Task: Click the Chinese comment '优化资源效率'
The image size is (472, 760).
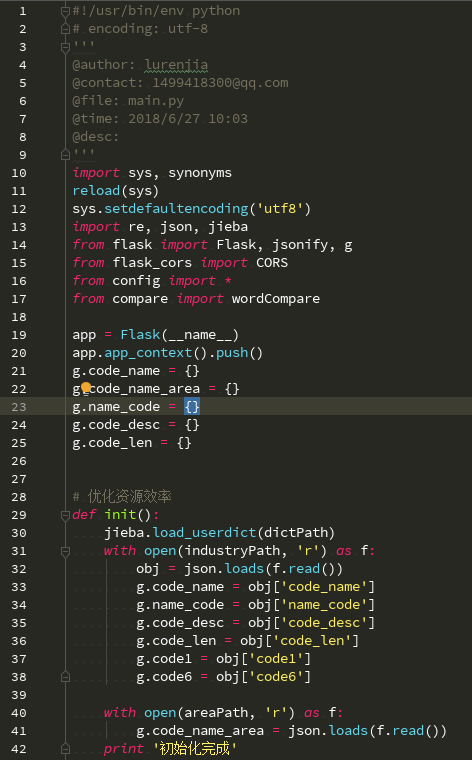Action: click(x=130, y=497)
